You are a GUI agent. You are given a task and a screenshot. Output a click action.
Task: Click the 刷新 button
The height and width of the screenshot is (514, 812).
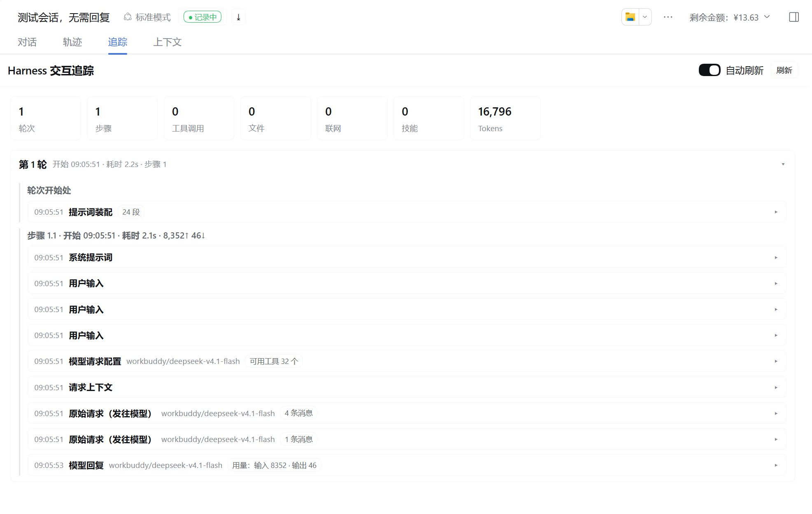(784, 70)
